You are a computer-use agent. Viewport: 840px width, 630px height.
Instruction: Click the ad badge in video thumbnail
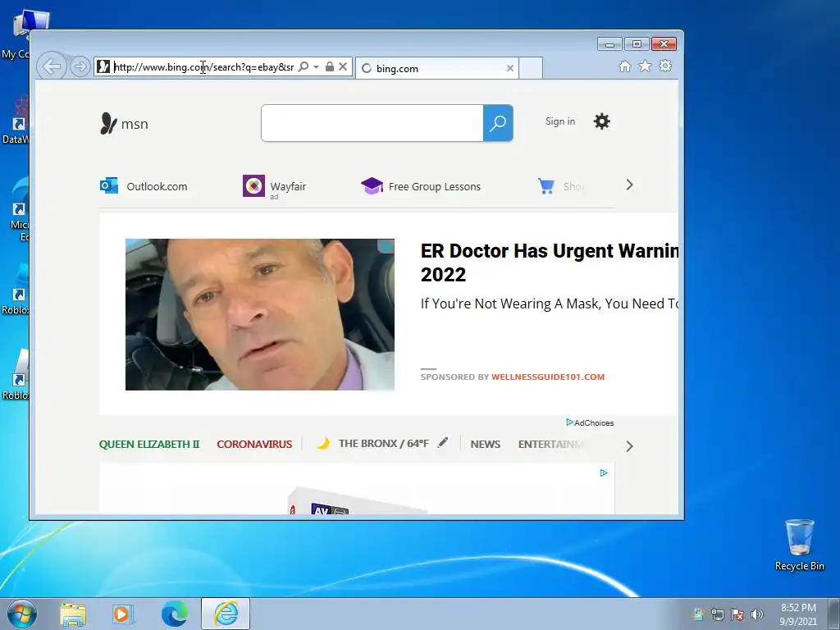pos(386,246)
